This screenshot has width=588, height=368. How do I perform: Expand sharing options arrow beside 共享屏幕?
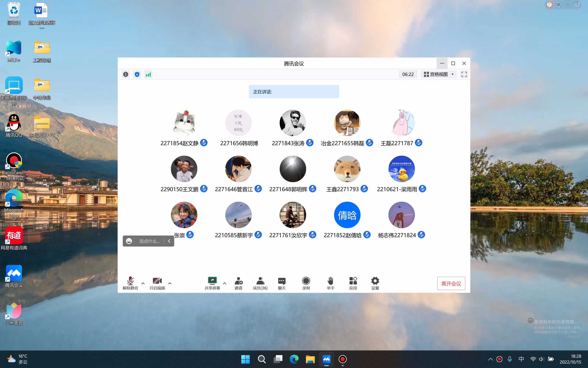pos(225,283)
